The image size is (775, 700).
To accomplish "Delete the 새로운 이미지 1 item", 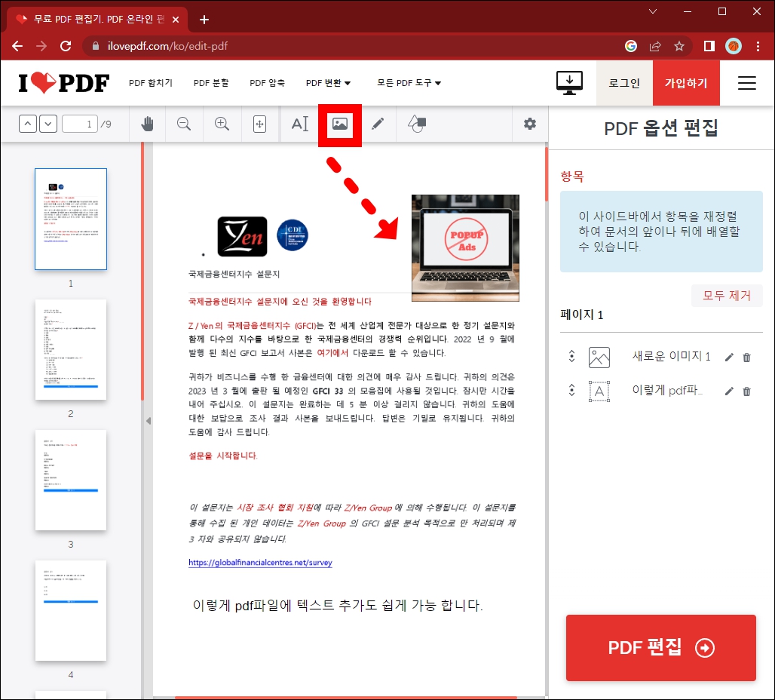I will (746, 357).
